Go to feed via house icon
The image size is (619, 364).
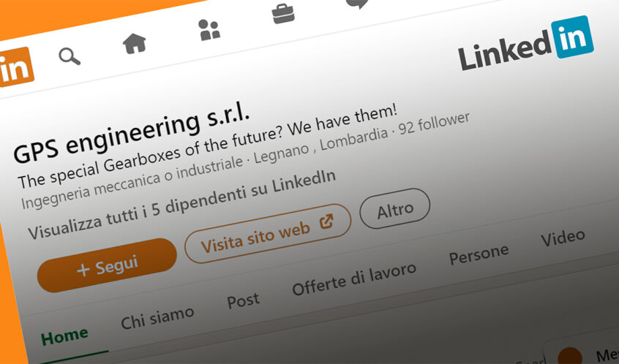(134, 43)
